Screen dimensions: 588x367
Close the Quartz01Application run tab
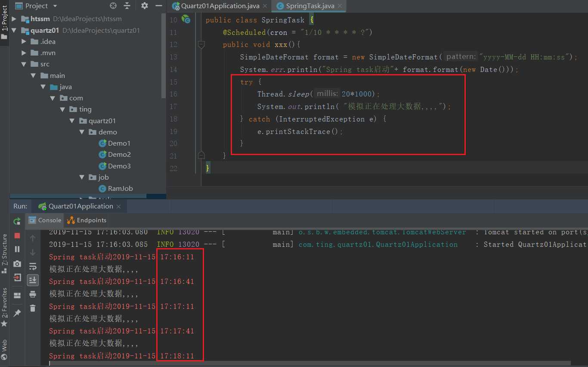click(x=119, y=207)
